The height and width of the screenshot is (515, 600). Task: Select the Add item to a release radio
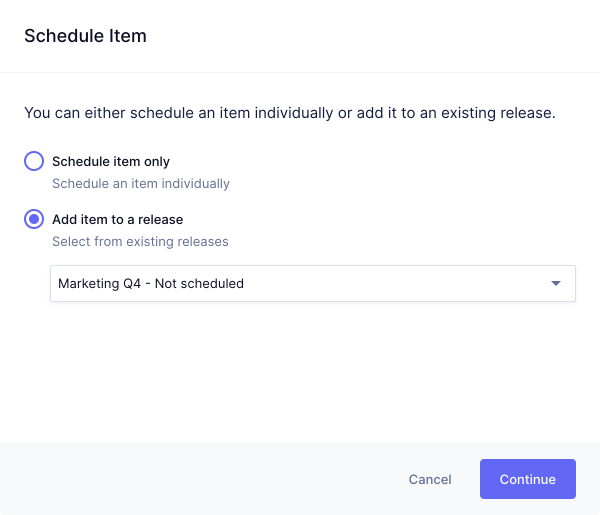34,220
